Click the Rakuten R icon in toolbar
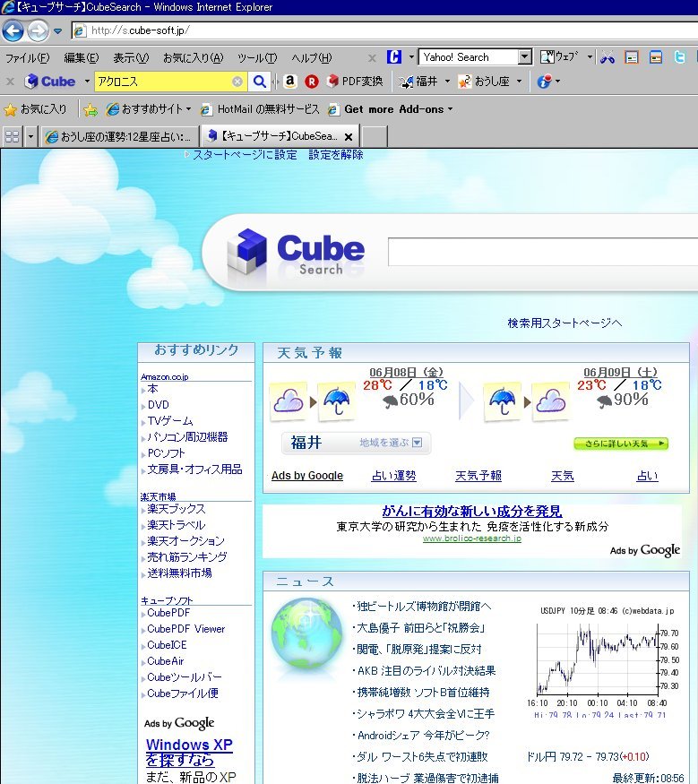 [x=312, y=82]
